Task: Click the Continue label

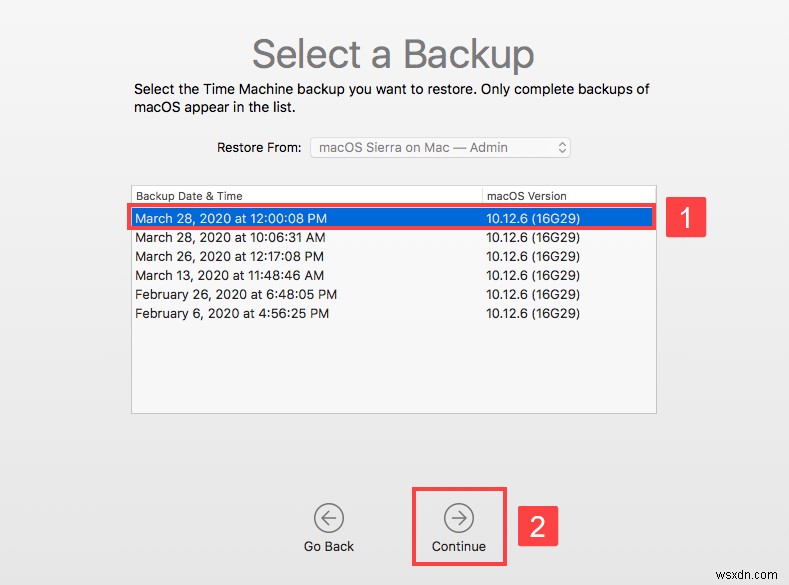Action: pyautogui.click(x=459, y=546)
